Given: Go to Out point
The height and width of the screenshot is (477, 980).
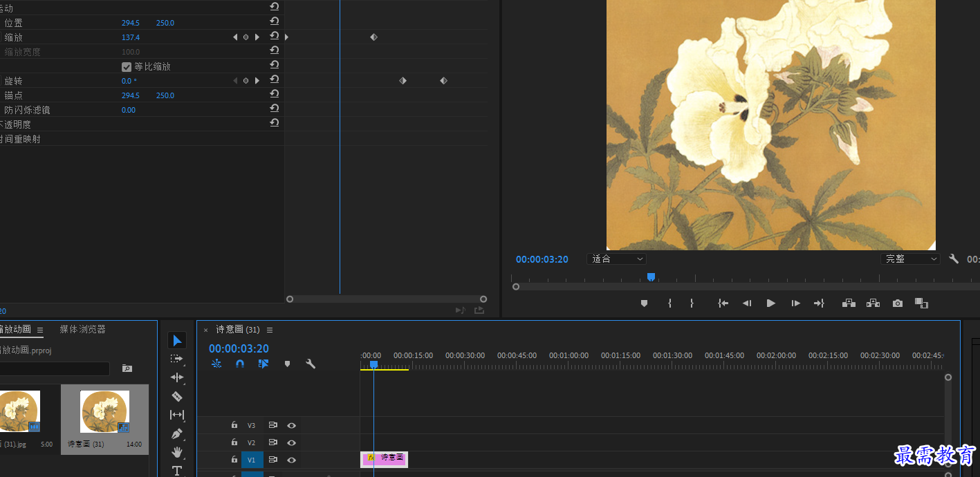Looking at the screenshot, I should click(x=820, y=303).
